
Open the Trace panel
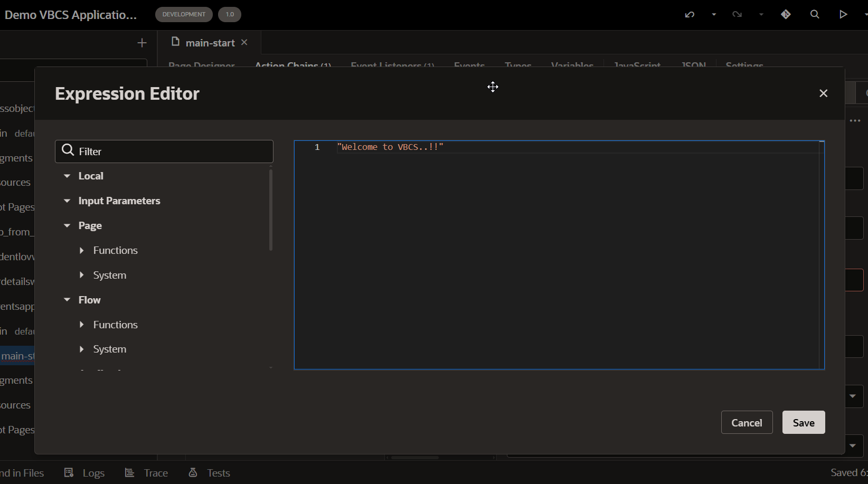146,473
